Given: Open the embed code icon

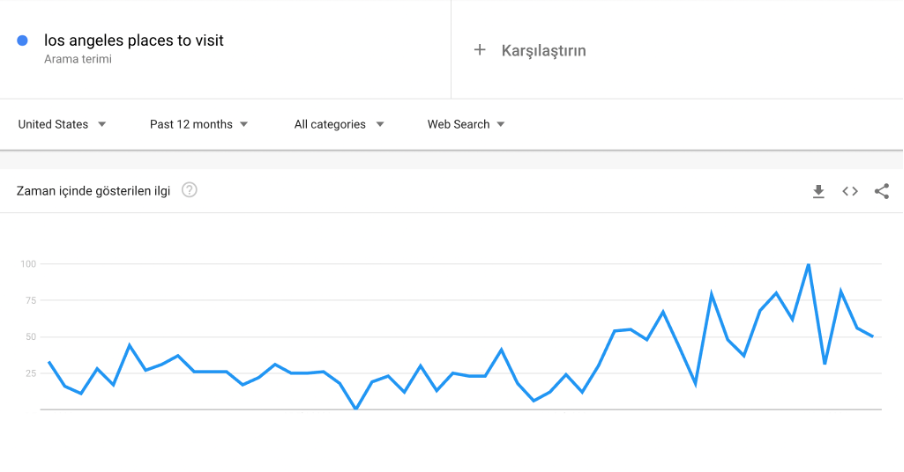Looking at the screenshot, I should (x=850, y=191).
